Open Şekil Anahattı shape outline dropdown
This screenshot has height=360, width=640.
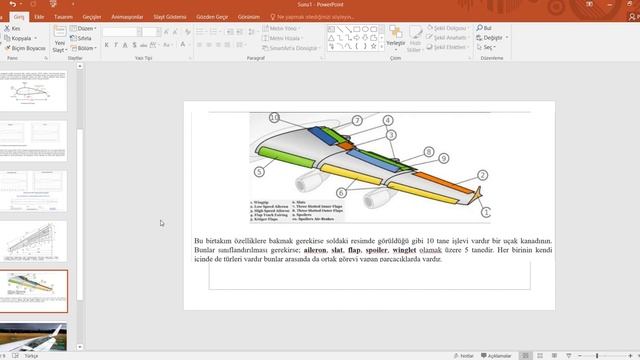coord(447,38)
